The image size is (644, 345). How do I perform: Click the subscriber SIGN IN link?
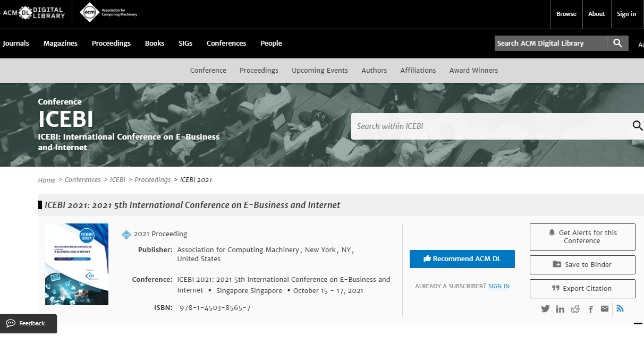tap(498, 286)
